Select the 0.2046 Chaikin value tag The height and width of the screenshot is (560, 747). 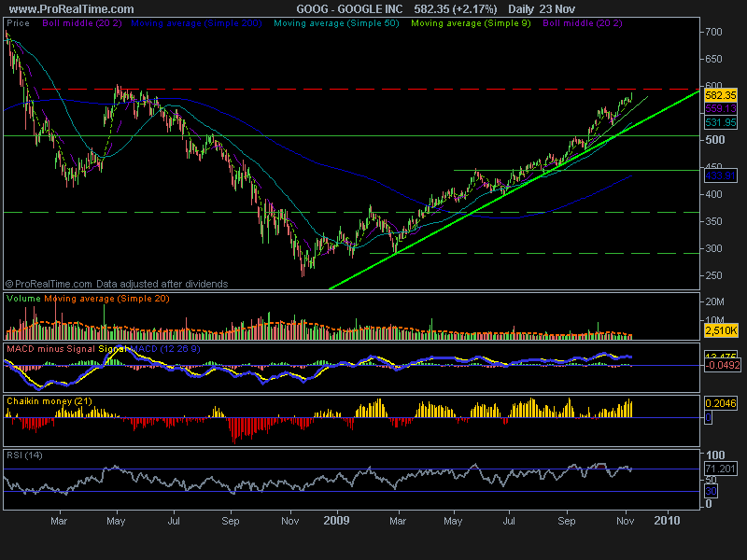(x=721, y=403)
